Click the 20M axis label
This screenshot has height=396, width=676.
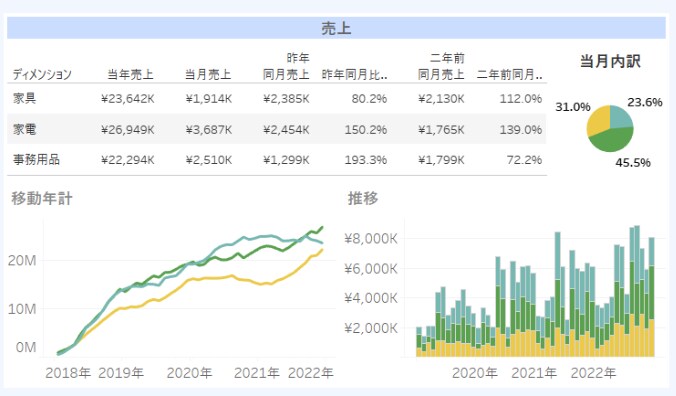(x=22, y=261)
